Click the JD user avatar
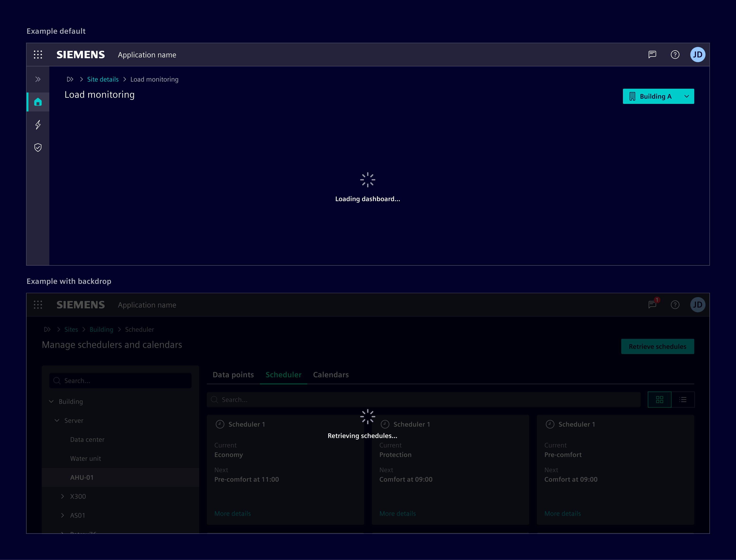 click(x=698, y=55)
